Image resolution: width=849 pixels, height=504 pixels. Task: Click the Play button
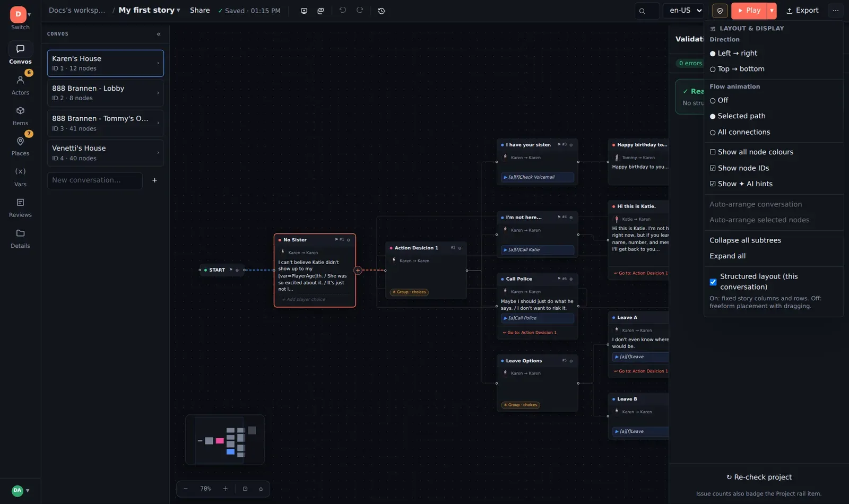[x=749, y=11]
